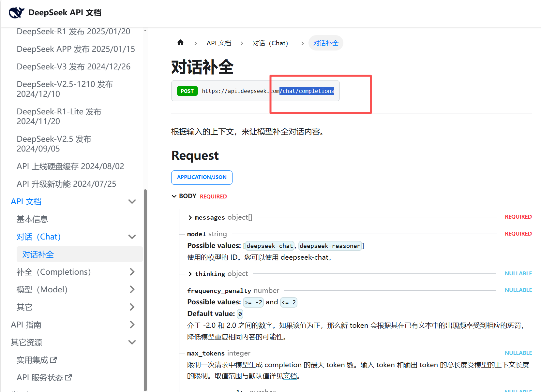Click the Request heading
This screenshot has width=541, height=392.
195,155
